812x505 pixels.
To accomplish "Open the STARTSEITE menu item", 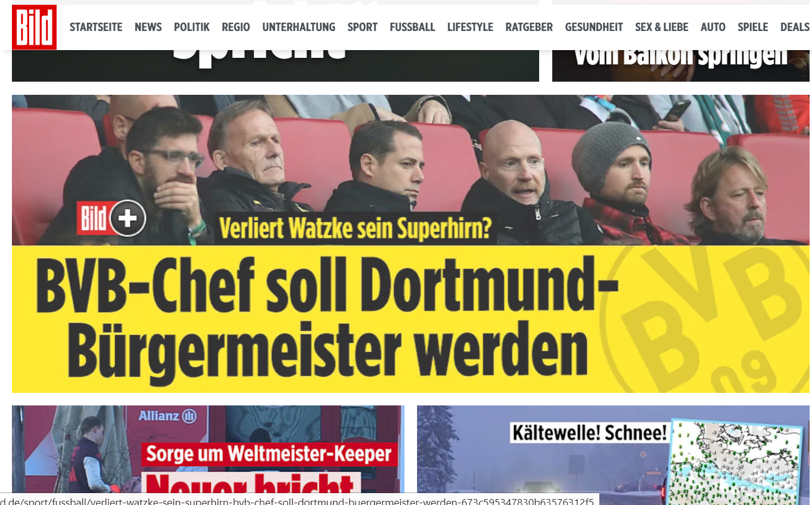I will point(96,27).
